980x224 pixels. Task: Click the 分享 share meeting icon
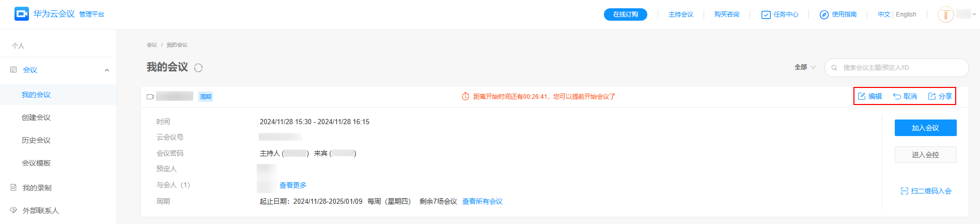click(x=932, y=96)
